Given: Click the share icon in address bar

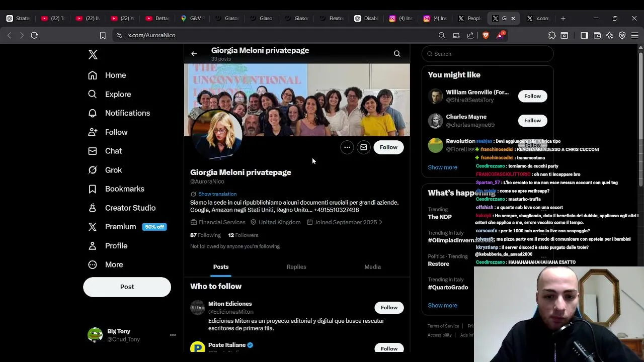Looking at the screenshot, I should [x=470, y=35].
